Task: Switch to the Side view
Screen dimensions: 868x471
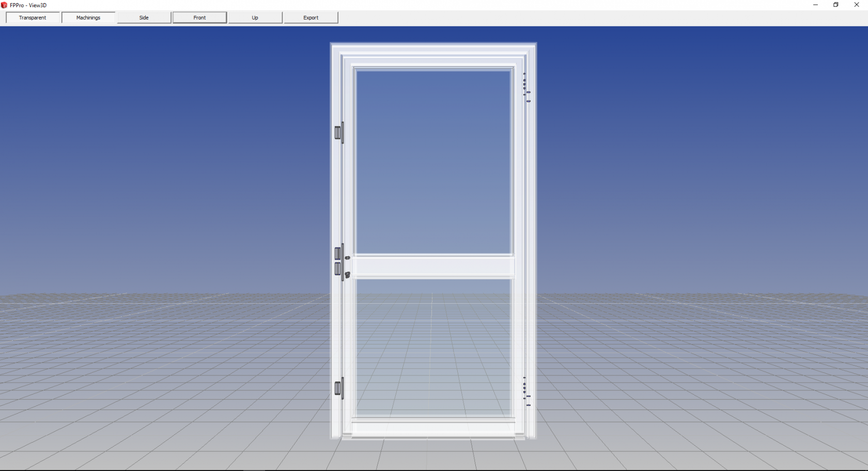Action: [x=144, y=17]
